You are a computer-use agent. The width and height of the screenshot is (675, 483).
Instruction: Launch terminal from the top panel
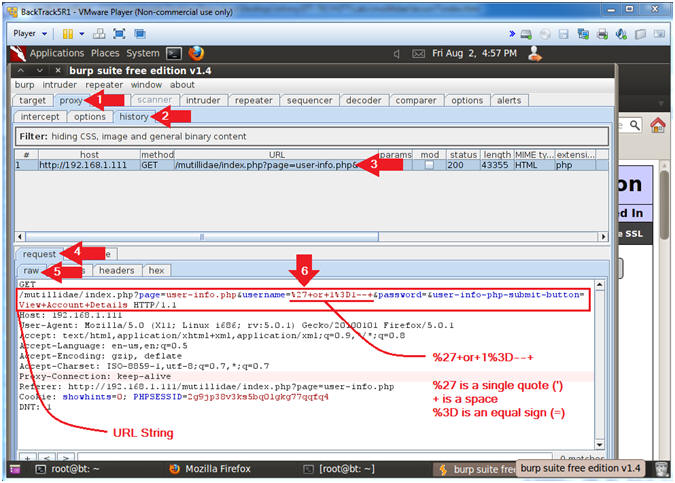[x=174, y=53]
